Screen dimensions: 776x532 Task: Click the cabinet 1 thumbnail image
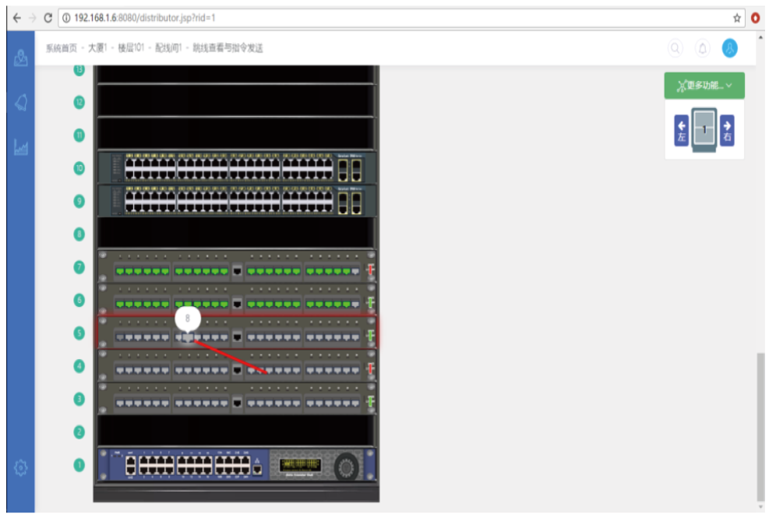pyautogui.click(x=704, y=130)
